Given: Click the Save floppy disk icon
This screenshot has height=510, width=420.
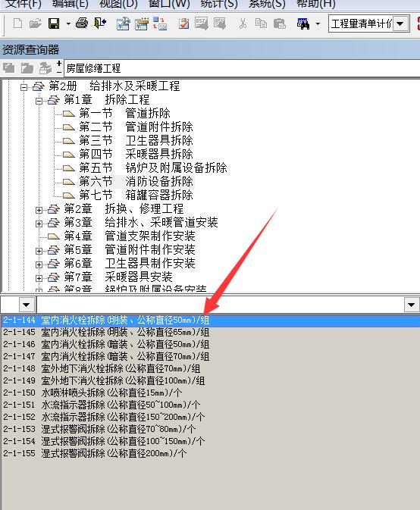Looking at the screenshot, I should pyautogui.click(x=54, y=23).
